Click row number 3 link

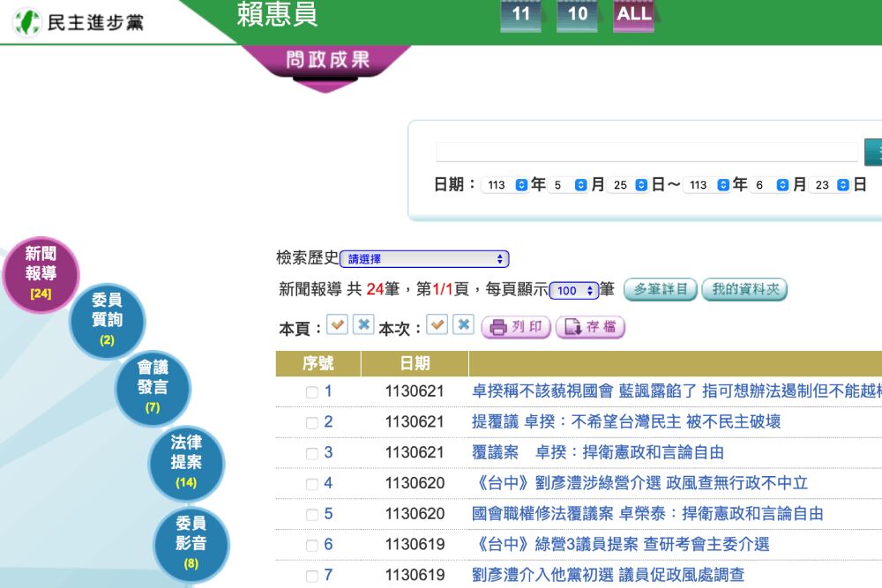coord(328,452)
